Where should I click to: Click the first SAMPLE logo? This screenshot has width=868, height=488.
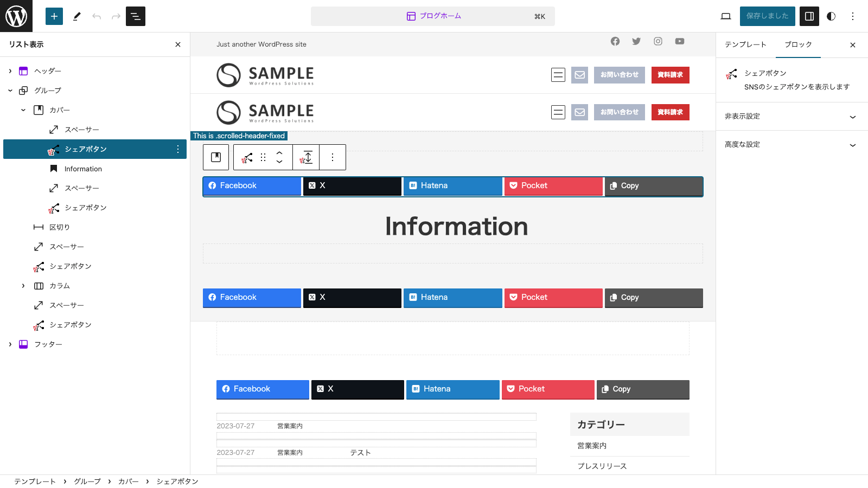click(265, 75)
